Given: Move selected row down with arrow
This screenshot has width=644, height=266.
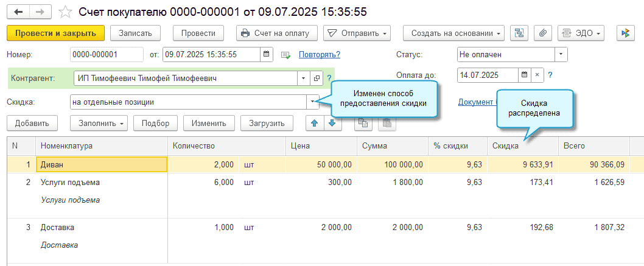Looking at the screenshot, I should click(x=331, y=122).
